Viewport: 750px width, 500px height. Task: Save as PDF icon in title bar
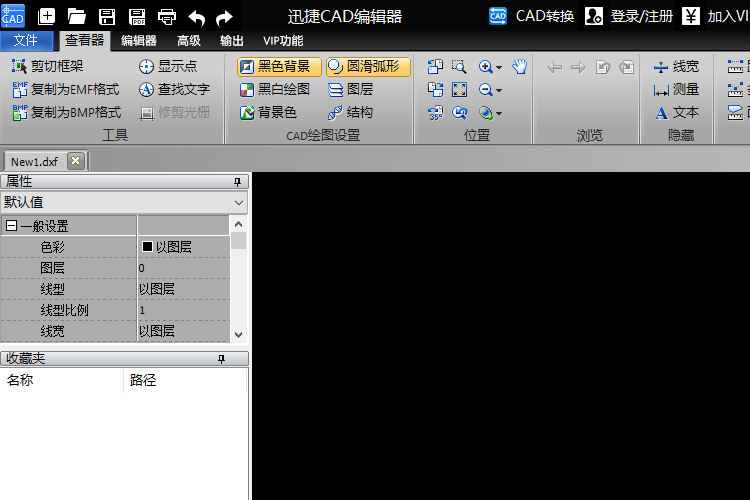[137, 17]
